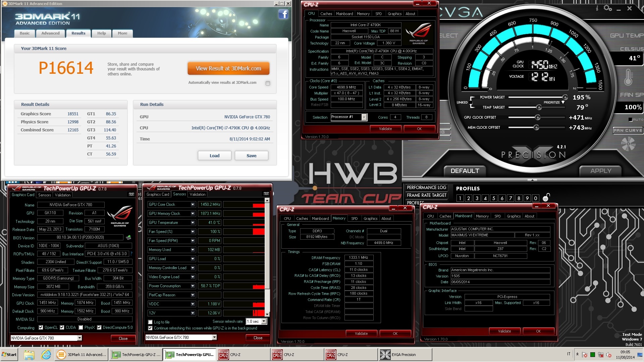
Task: Click GPU-Z Sensors scrollbar down arrow
Action: (x=267, y=314)
